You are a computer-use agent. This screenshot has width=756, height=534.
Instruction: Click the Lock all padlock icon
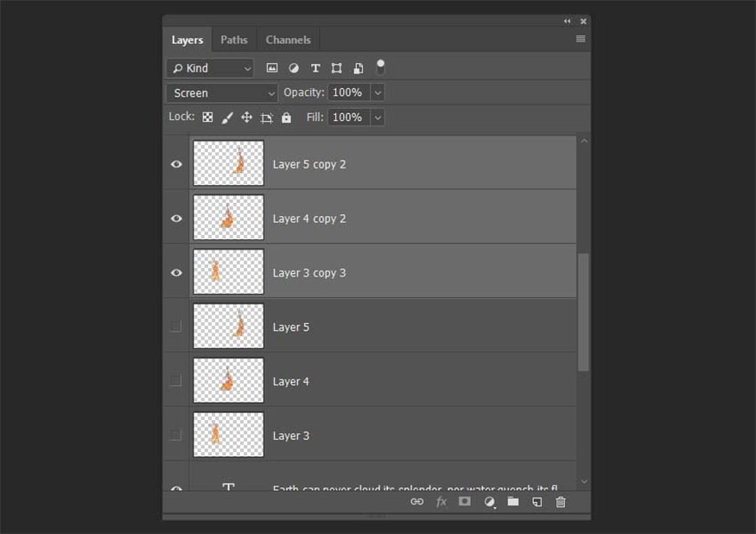pyautogui.click(x=286, y=118)
